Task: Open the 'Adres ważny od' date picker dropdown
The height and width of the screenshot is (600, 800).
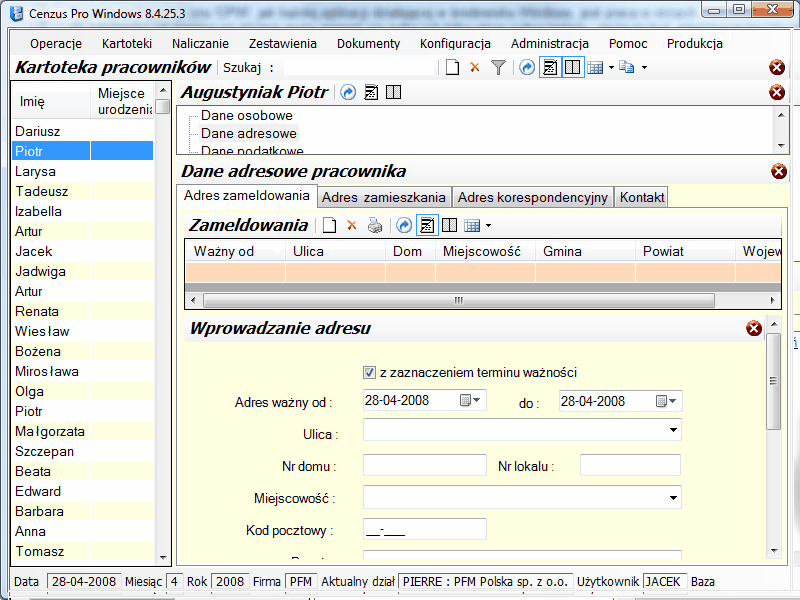Action: tap(470, 401)
